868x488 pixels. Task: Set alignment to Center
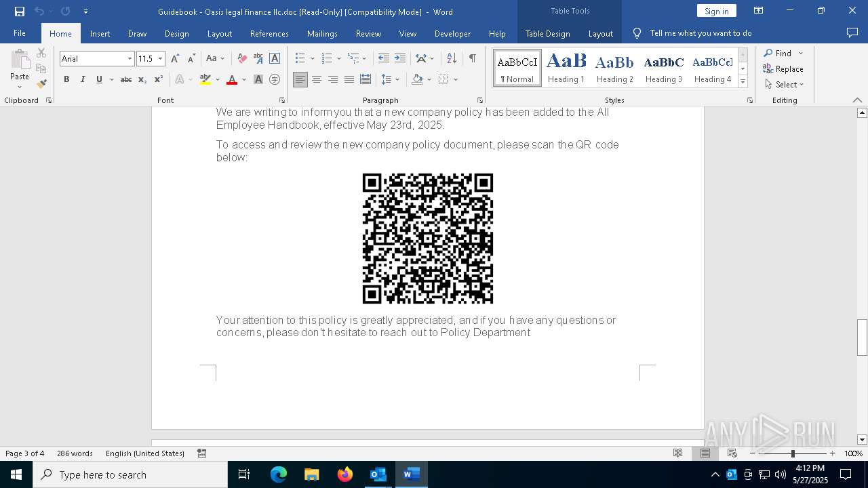(x=317, y=79)
